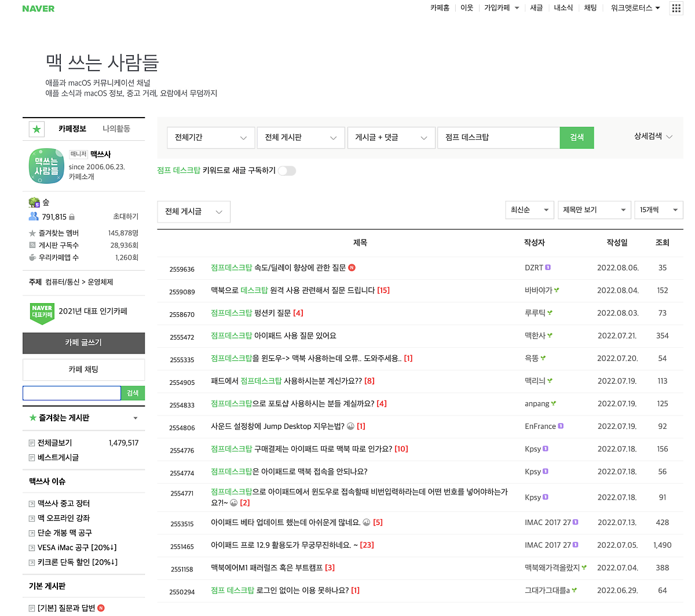
Task: Click author name 그대가그대를a
Action: pyautogui.click(x=547, y=591)
